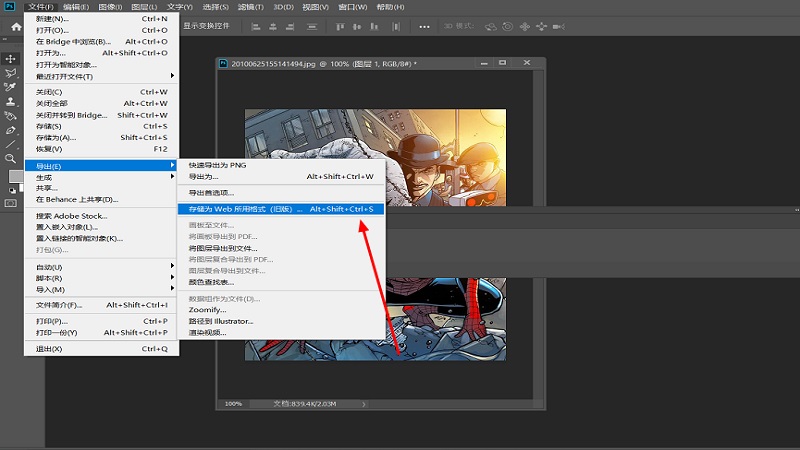800x450 pixels.
Task: Open the 视图(V) menu
Action: tap(315, 7)
